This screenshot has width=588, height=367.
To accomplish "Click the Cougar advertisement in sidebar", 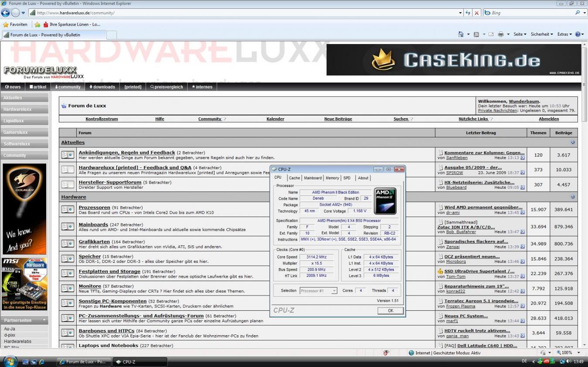I will (24, 209).
